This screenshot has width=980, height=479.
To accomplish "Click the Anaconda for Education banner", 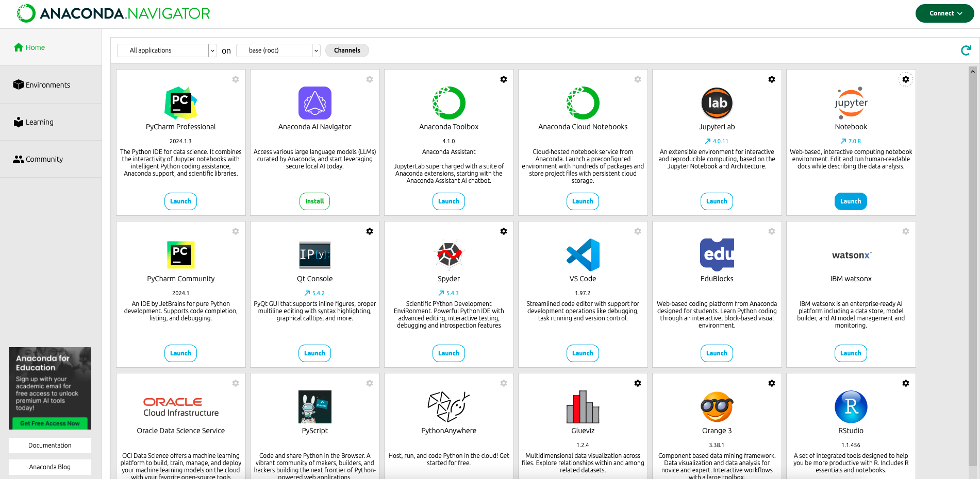I will point(50,388).
